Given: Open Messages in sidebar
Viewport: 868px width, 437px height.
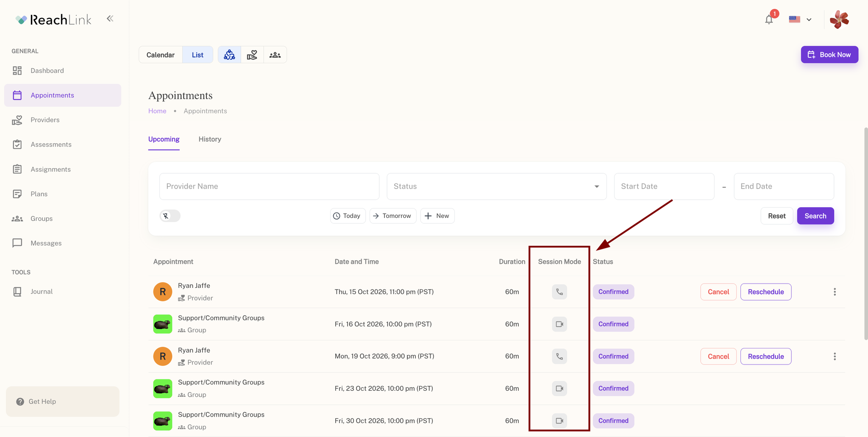Looking at the screenshot, I should (63, 243).
